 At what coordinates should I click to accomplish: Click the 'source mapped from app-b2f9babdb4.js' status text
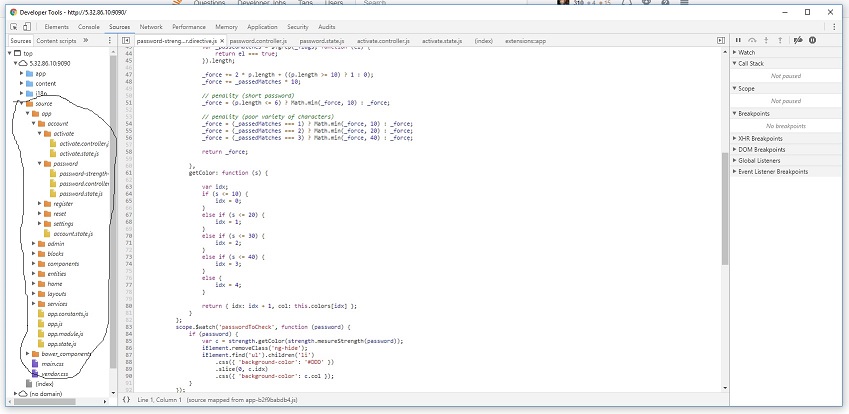[242, 400]
